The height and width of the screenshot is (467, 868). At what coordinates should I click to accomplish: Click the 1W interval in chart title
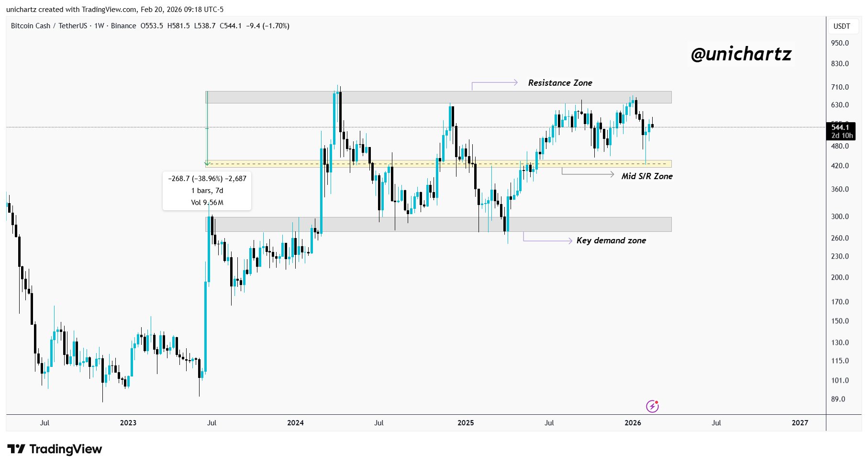pyautogui.click(x=99, y=26)
